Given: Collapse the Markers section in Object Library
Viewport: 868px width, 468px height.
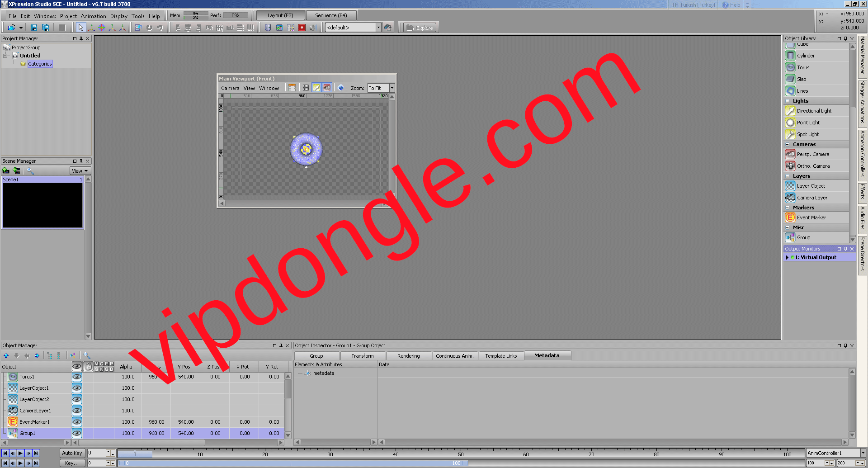Looking at the screenshot, I should pyautogui.click(x=788, y=208).
